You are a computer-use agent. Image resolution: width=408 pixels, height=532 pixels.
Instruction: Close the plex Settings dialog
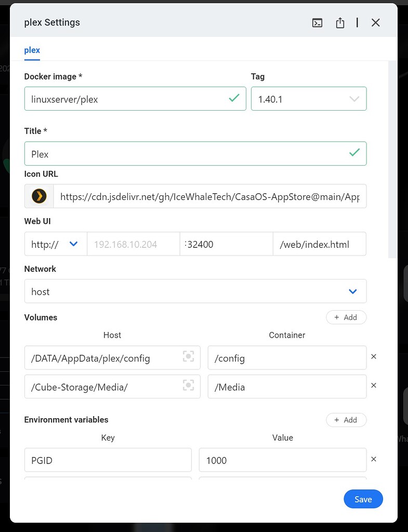(x=376, y=23)
